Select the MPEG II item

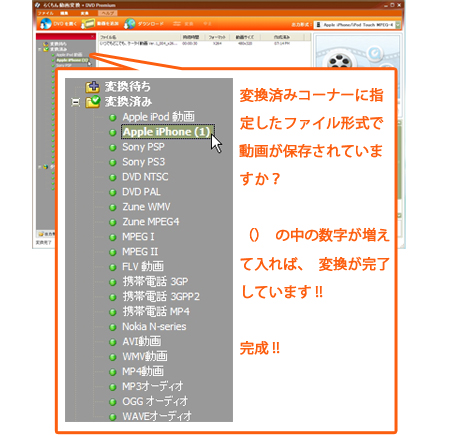click(x=140, y=252)
